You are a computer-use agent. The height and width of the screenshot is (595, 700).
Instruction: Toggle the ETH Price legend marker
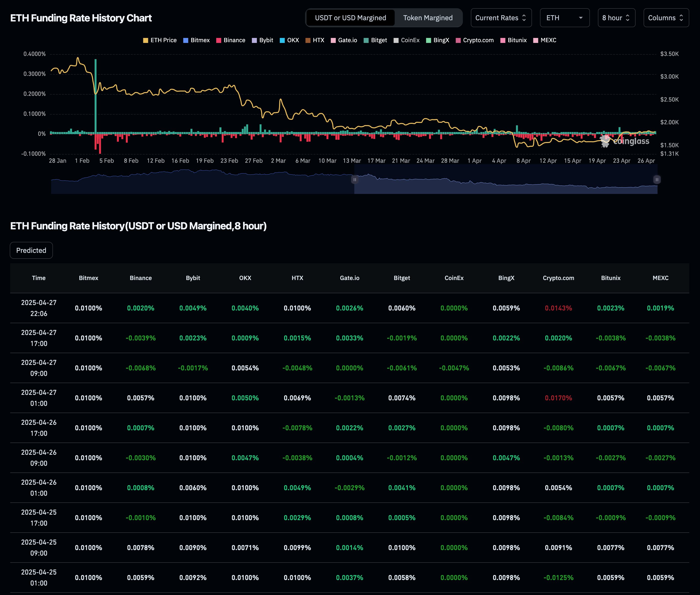145,40
